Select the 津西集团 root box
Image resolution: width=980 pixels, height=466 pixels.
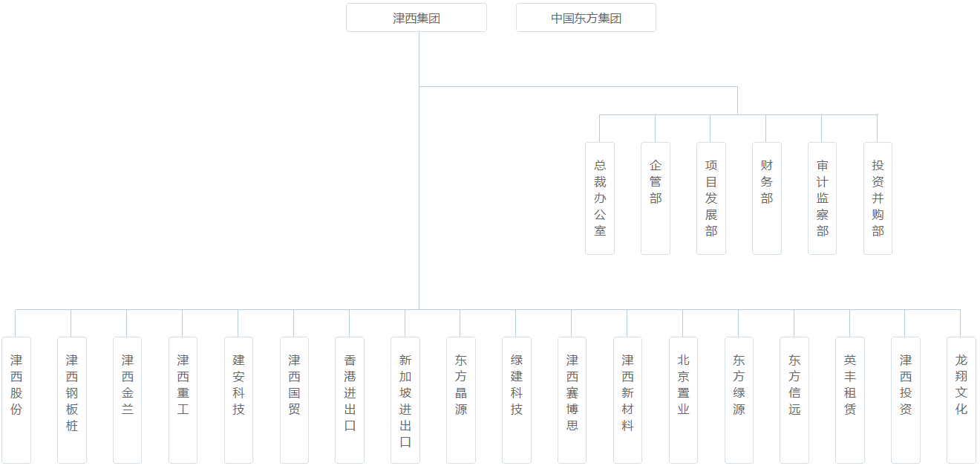tap(416, 18)
